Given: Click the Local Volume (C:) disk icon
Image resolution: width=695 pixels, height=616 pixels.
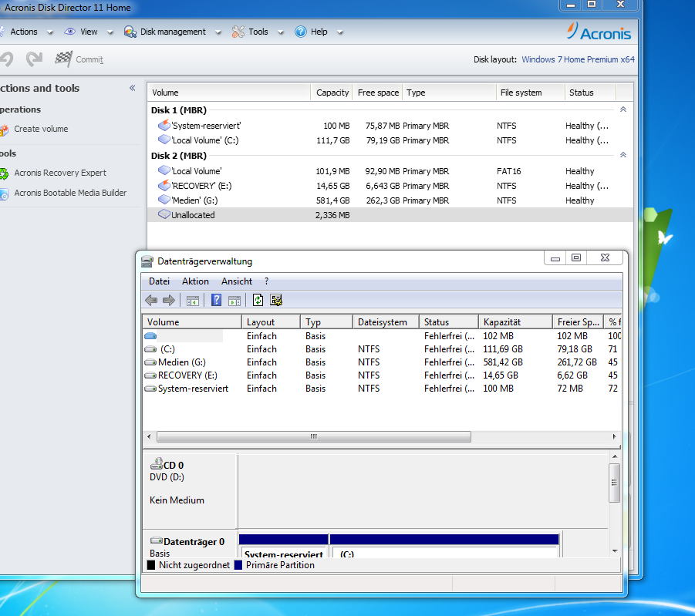Looking at the screenshot, I should pos(164,140).
